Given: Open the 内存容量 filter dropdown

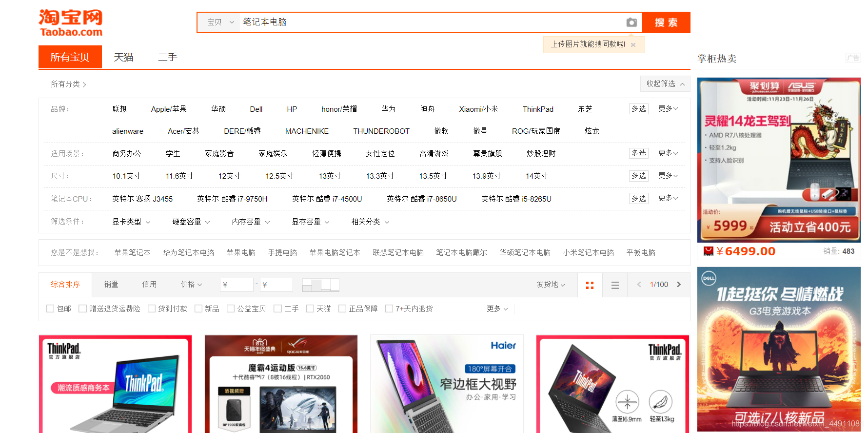Looking at the screenshot, I should pos(251,222).
